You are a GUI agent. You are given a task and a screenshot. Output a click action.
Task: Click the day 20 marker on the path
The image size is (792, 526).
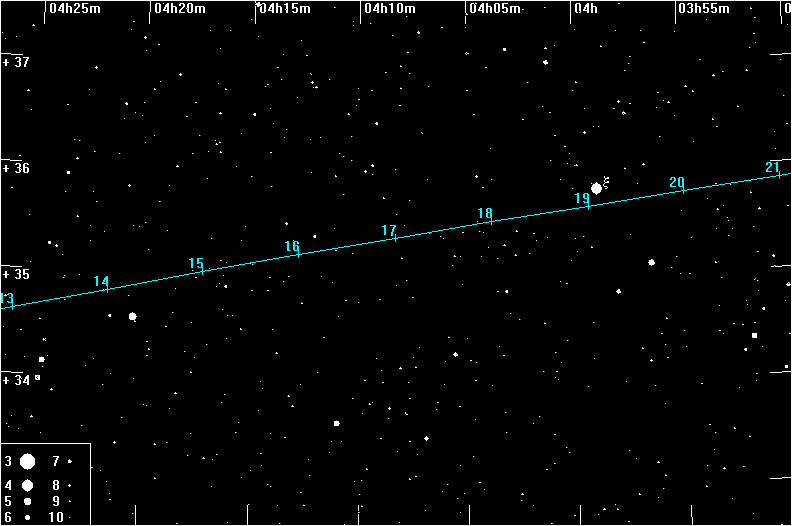(683, 189)
